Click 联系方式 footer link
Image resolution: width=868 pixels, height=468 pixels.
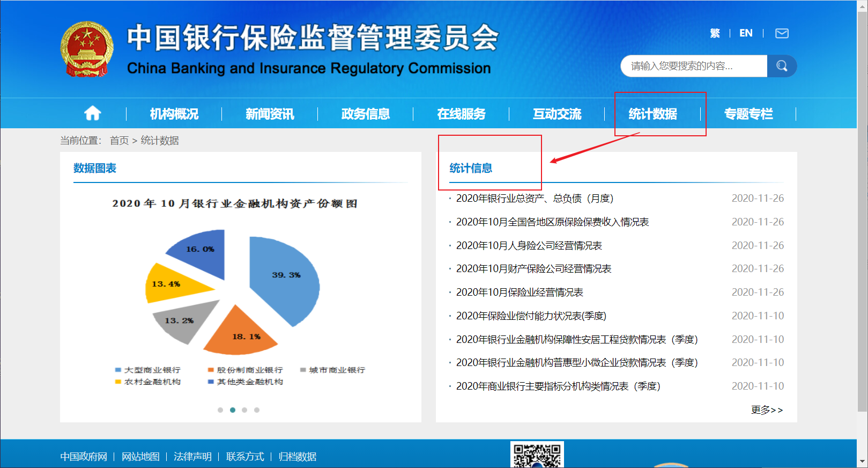(245, 457)
